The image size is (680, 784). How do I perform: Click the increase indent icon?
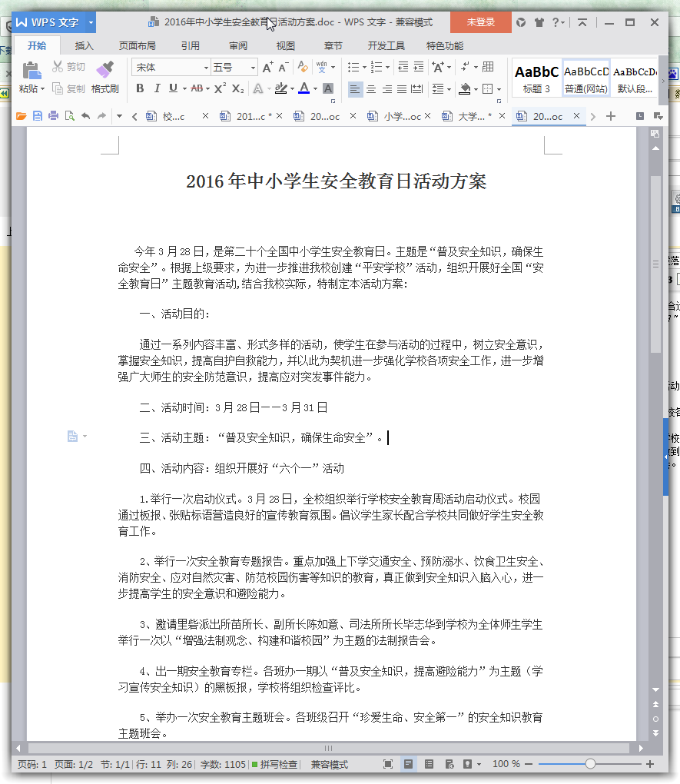[x=419, y=67]
